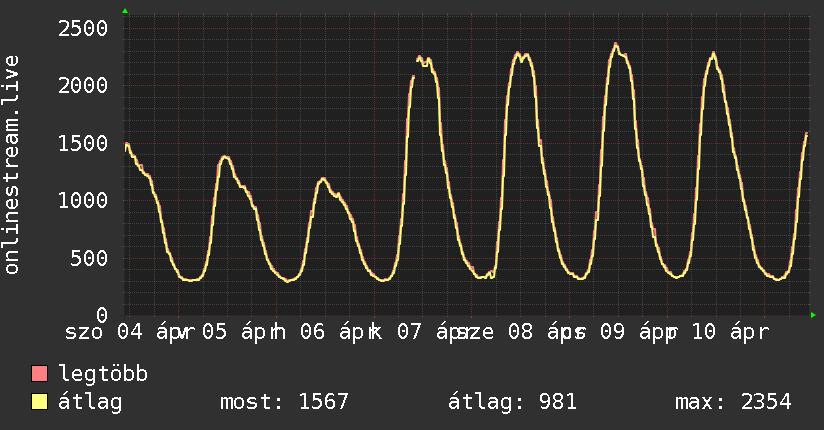This screenshot has height=430, width=824.
Task: Click the 2000 y-axis label
Action: [83, 86]
